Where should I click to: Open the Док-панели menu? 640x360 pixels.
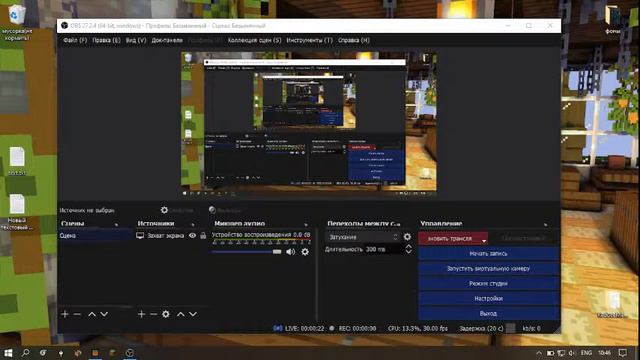pos(167,40)
